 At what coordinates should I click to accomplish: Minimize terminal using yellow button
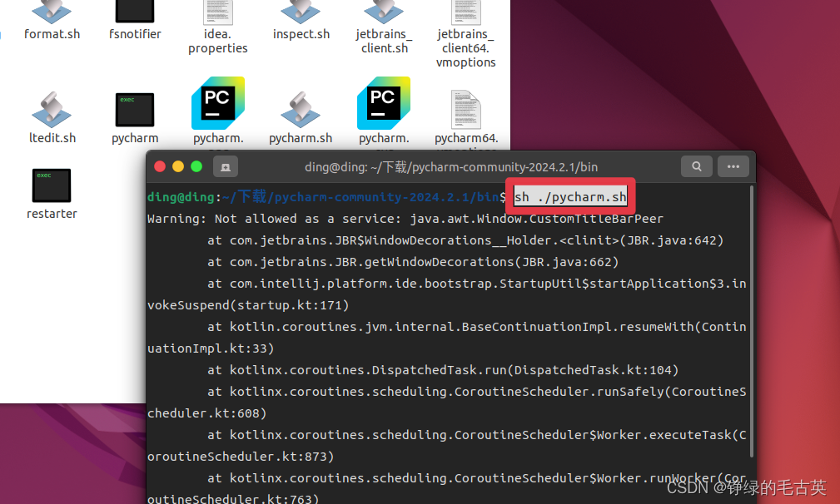[x=178, y=166]
